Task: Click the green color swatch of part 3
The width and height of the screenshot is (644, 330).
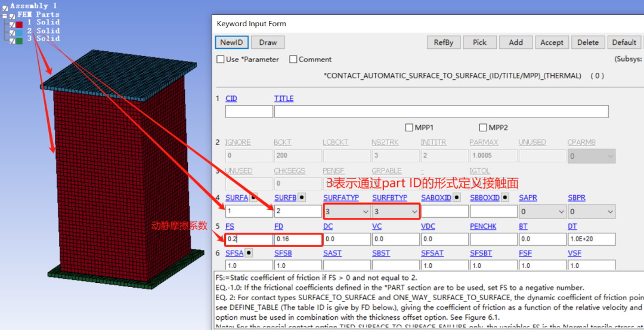Action: click(19, 41)
